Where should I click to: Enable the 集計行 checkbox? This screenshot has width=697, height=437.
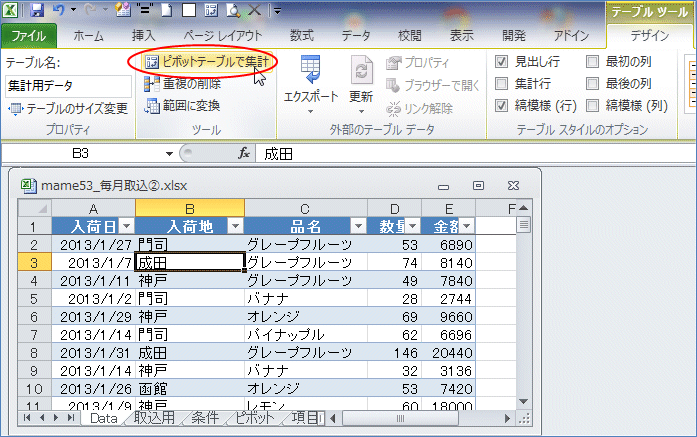(501, 84)
